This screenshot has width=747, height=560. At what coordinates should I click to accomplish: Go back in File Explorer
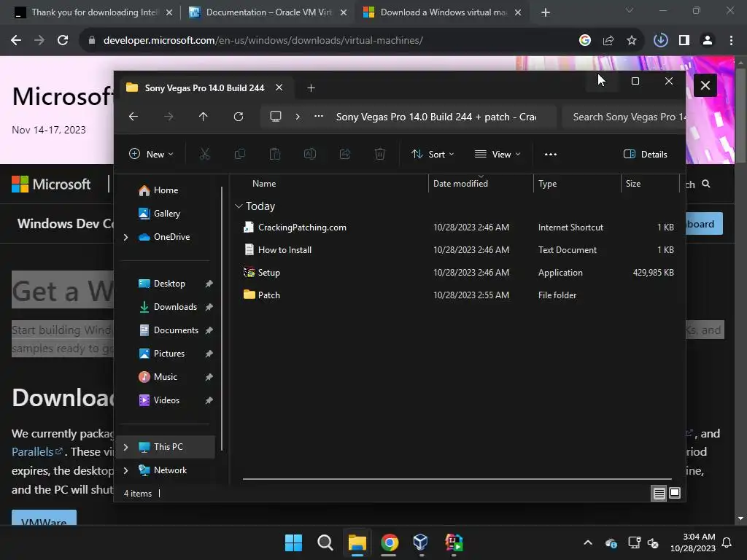(133, 117)
